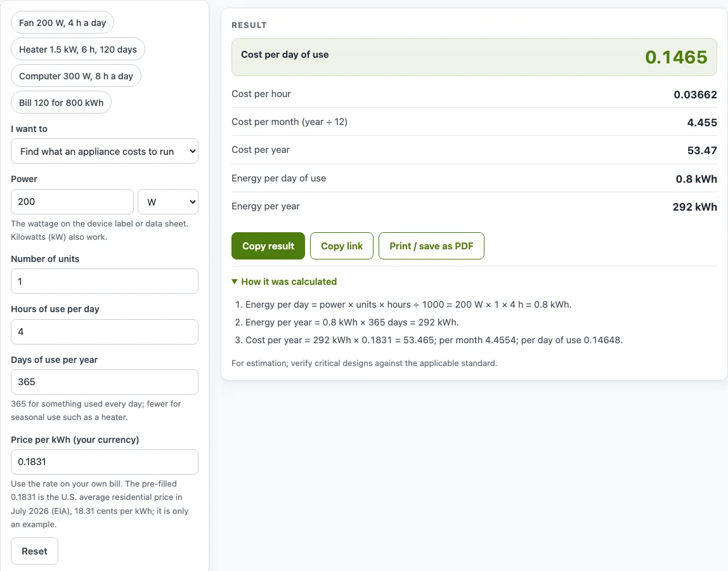Viewport: 728px width, 571px height.
Task: Click the 'Cost per year' row label
Action: pos(261,150)
